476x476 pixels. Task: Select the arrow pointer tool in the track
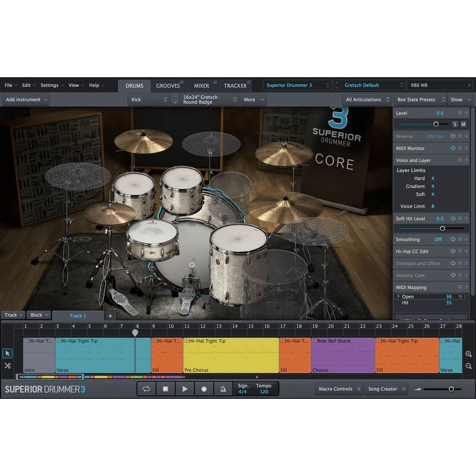tap(7, 353)
